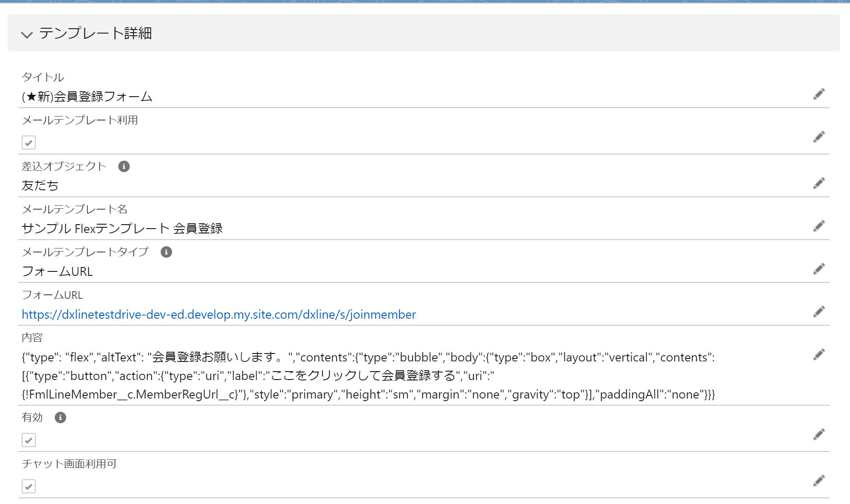Toggle チャット画面利用可 checkbox
The image size is (850, 504).
point(29,486)
